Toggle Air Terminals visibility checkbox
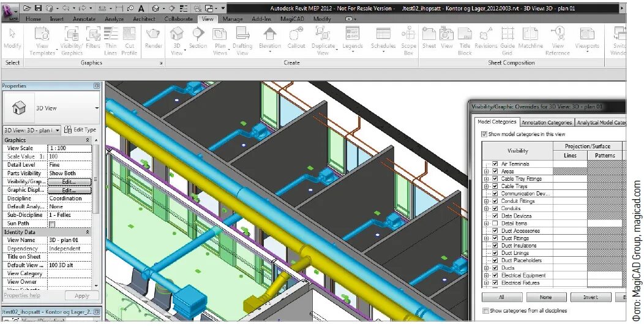Screen dimensions: 644x326 pyautogui.click(x=495, y=164)
